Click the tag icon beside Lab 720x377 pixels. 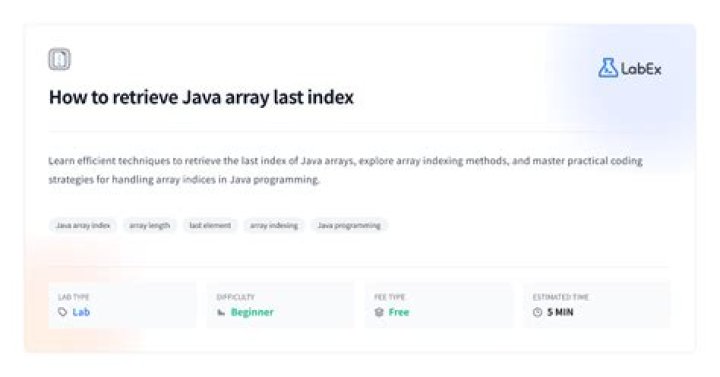point(62,312)
